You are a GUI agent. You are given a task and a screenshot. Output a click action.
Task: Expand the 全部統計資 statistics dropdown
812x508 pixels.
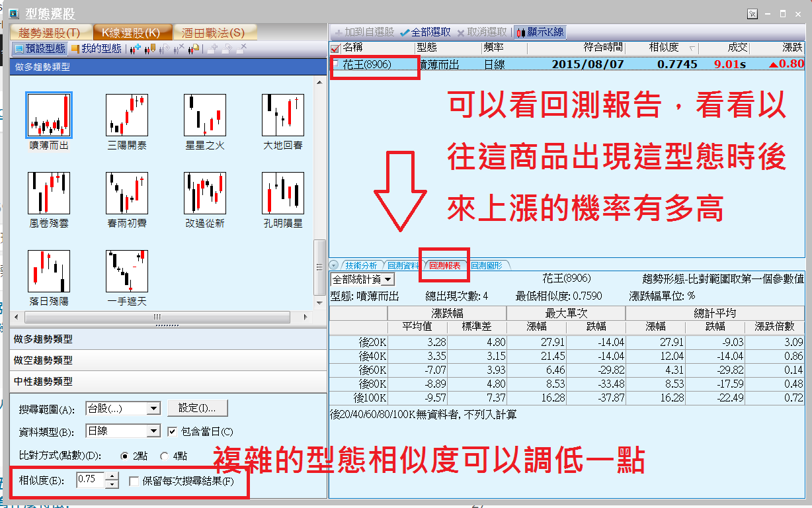point(387,280)
